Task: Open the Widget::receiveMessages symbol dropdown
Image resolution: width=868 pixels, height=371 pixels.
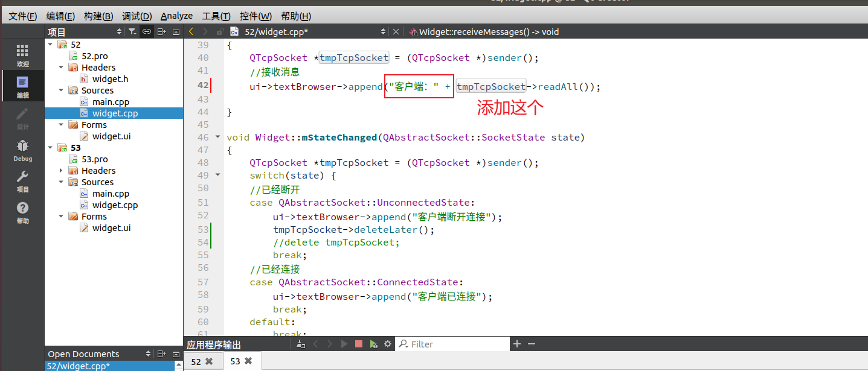Action: (484, 31)
